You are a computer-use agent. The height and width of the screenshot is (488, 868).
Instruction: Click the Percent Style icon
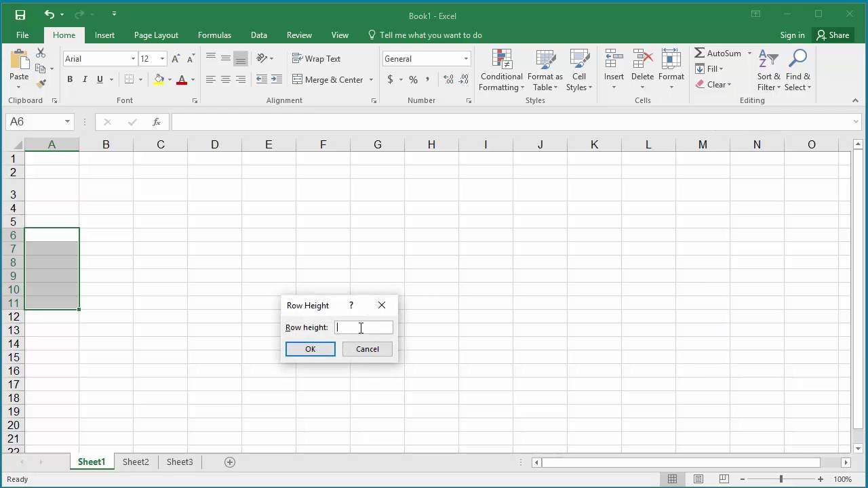(x=413, y=79)
